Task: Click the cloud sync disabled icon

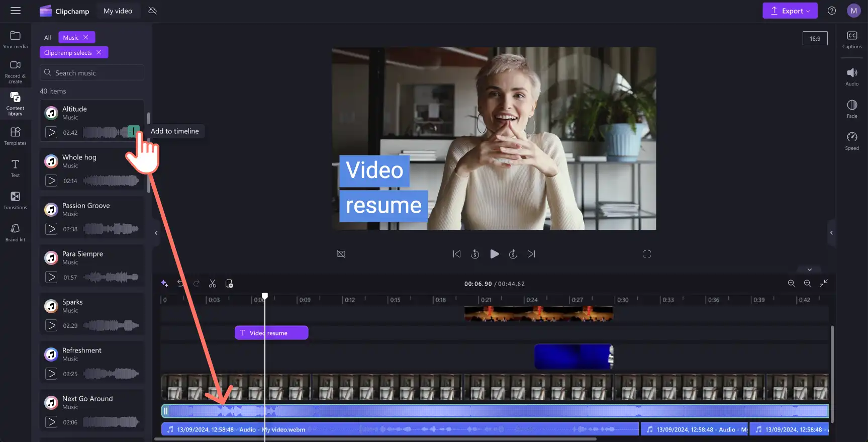Action: pyautogui.click(x=153, y=11)
